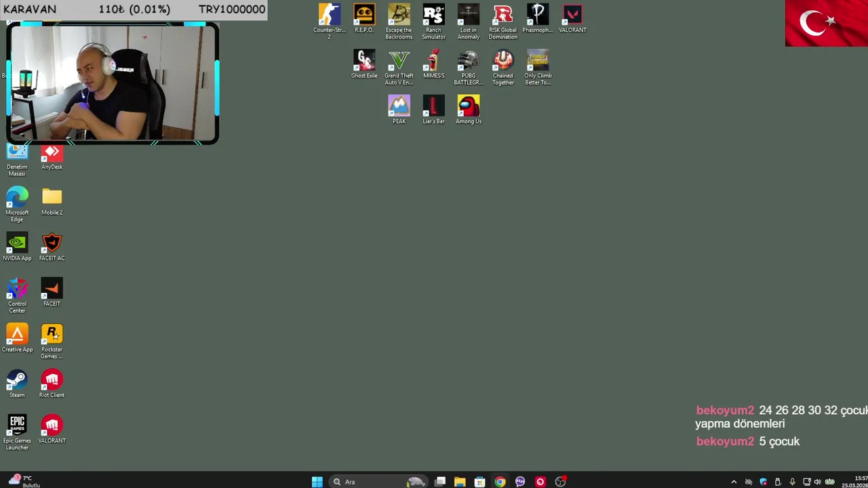Open File Explorer from the taskbar
This screenshot has width=868, height=488.
click(460, 482)
